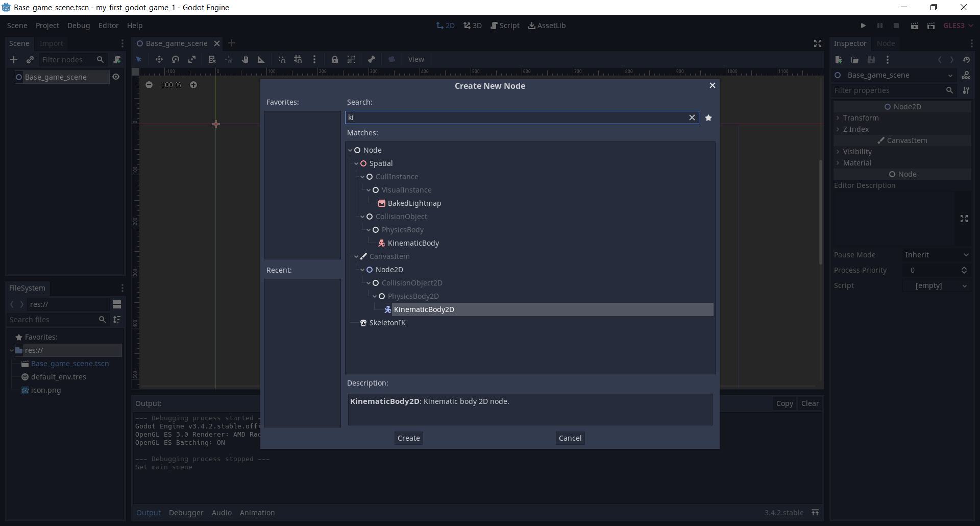
Task: Open the Editor menu
Action: click(108, 26)
